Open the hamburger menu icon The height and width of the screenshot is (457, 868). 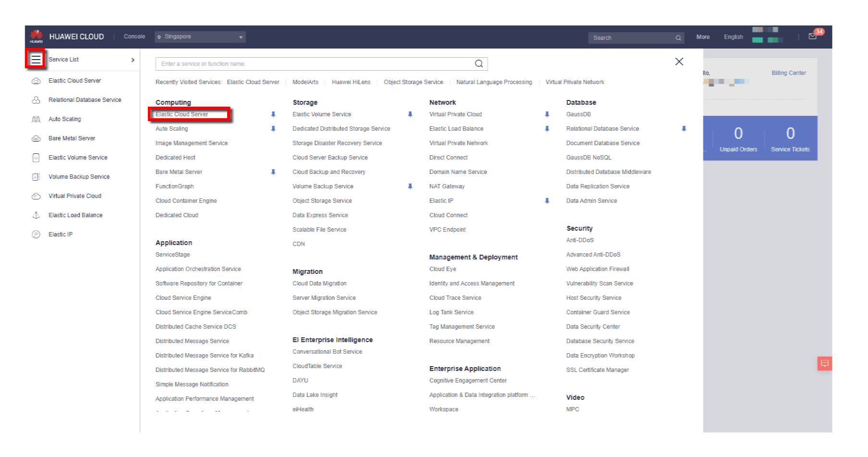point(36,60)
